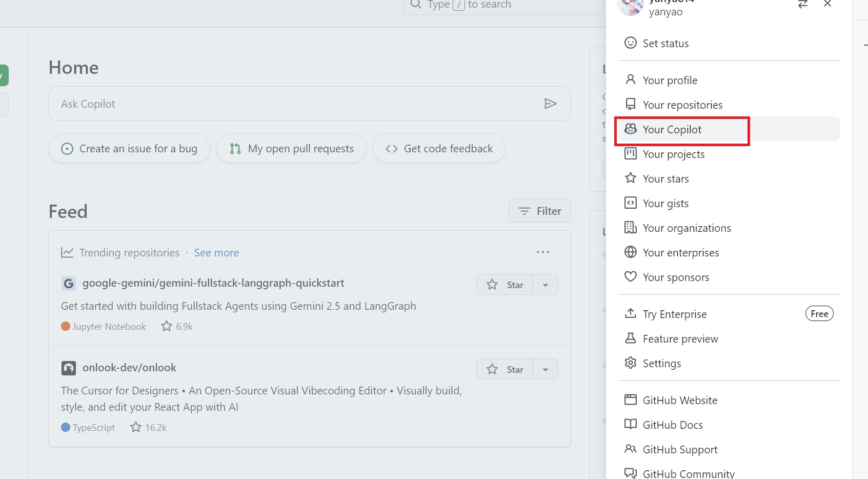Click the Feed heading

(x=68, y=211)
